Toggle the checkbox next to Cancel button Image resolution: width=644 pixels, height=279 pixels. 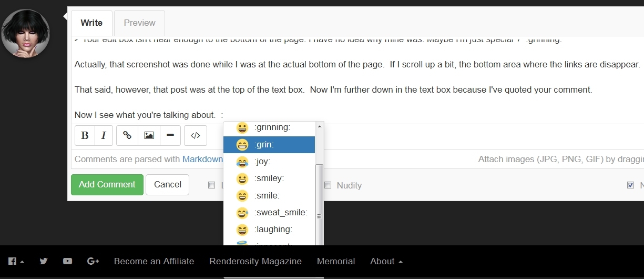pos(211,185)
